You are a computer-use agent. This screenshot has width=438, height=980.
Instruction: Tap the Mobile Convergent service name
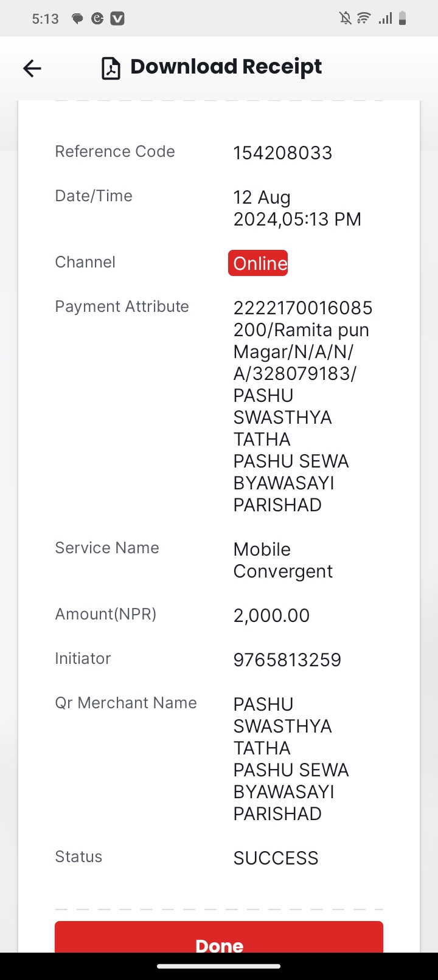pos(283,560)
